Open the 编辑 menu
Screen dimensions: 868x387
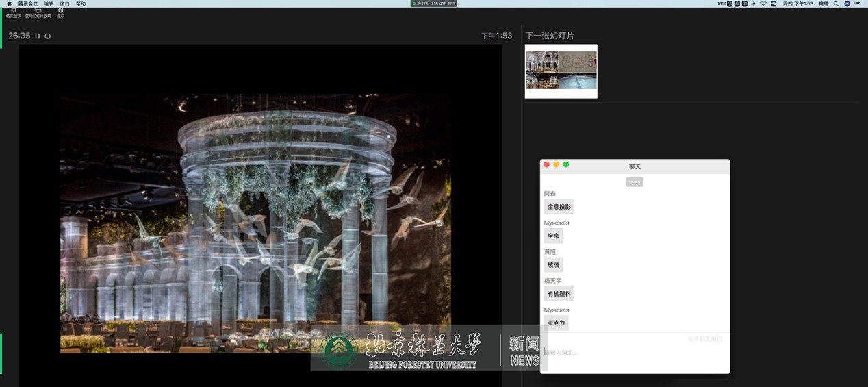tap(49, 3)
